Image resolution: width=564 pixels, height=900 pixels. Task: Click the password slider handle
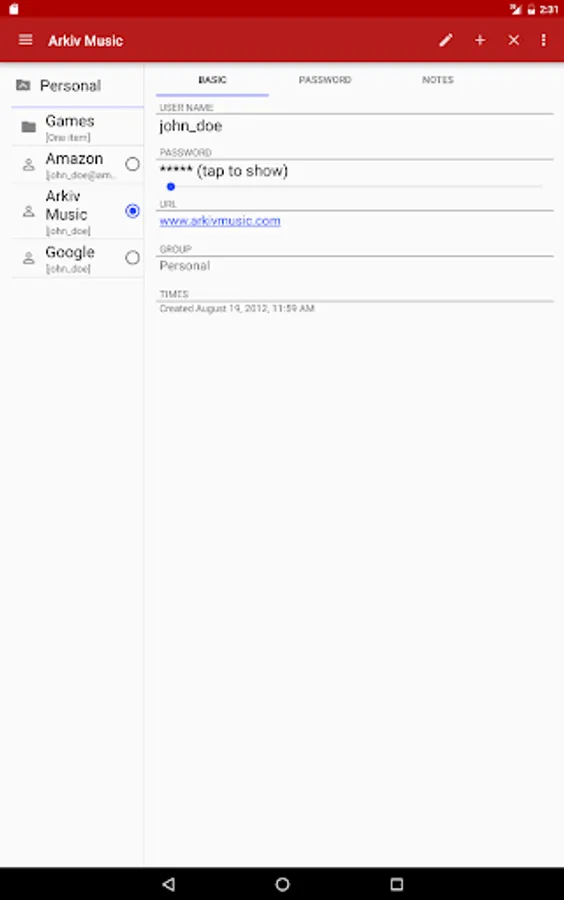tap(170, 187)
